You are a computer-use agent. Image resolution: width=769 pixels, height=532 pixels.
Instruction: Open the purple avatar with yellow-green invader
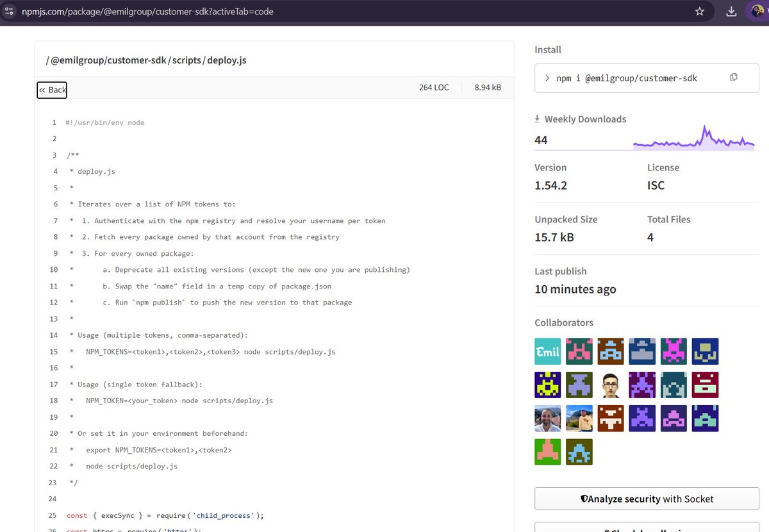(548, 385)
